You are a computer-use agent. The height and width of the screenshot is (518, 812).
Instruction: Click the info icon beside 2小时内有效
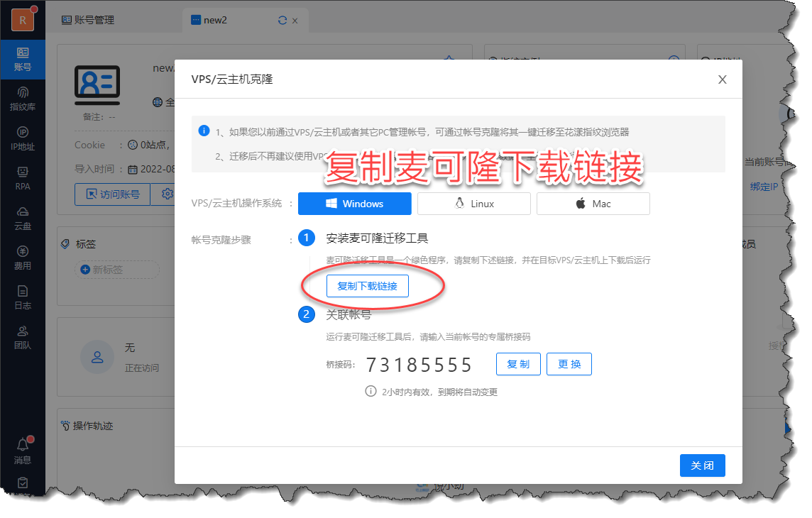(371, 391)
